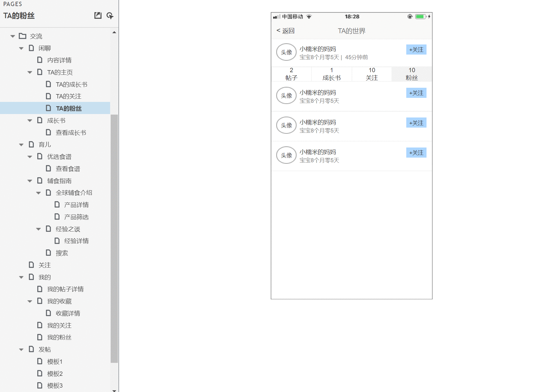Click the page icon beside 产品详情
This screenshot has width=560, height=392.
point(57,205)
